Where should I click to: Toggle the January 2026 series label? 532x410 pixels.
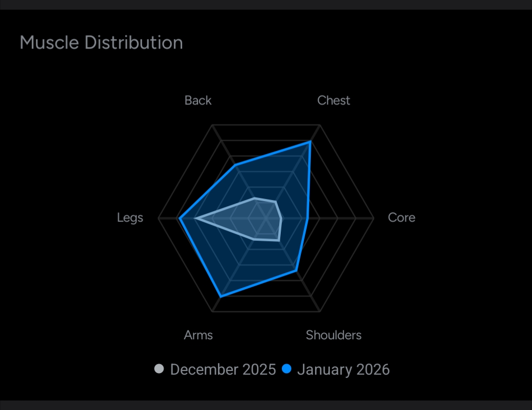coord(343,369)
